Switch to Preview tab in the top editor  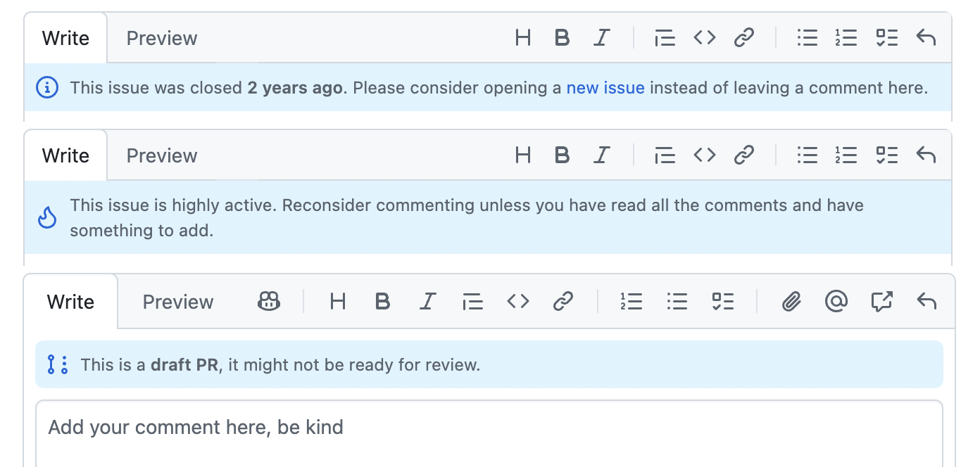click(x=162, y=38)
